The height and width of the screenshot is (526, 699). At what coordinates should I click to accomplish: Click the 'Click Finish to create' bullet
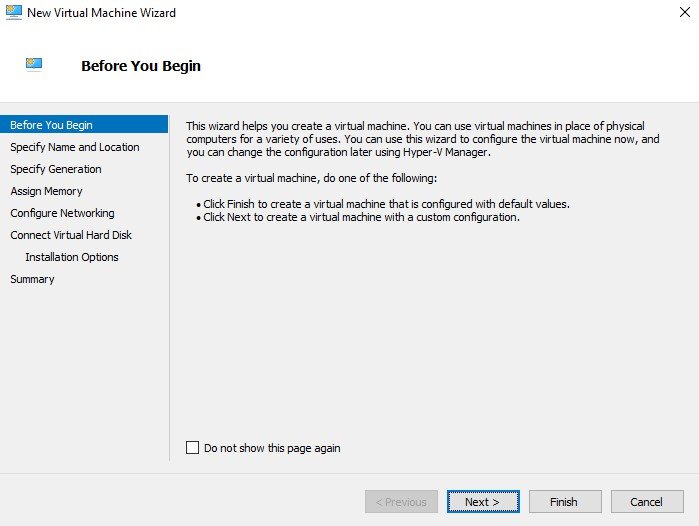coord(383,204)
